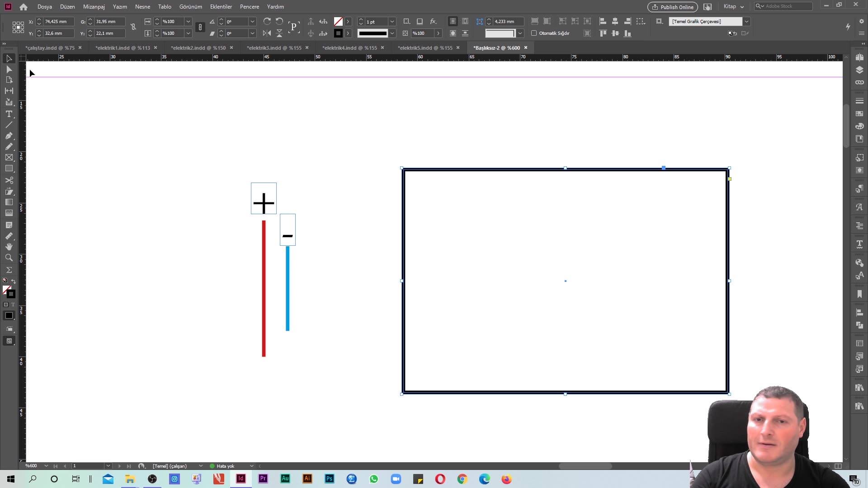Click the Sigma tool in the toolbox
Viewport: 868px width, 488px height.
pos(9,270)
